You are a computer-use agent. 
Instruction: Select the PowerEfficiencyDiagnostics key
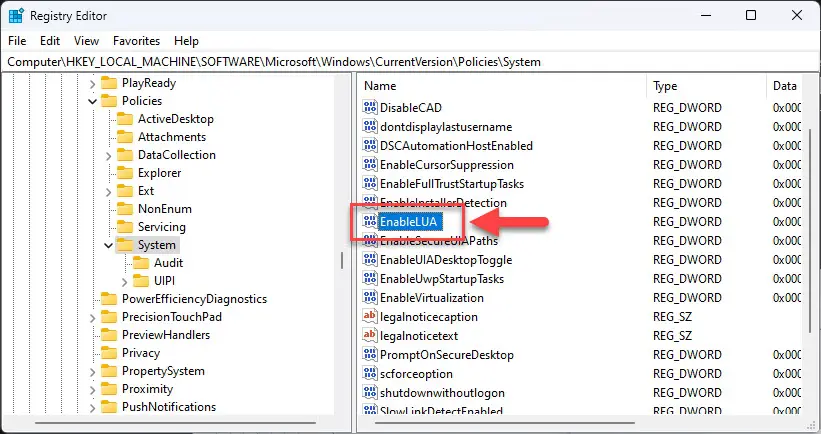(194, 298)
